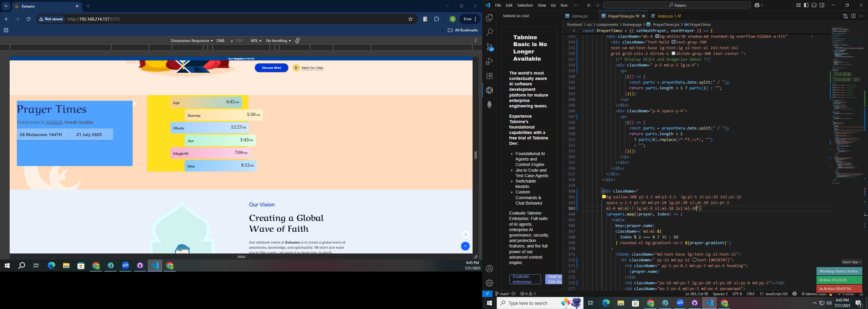Toggle the Secondary Side Bar layout icon
This screenshot has height=309, width=868.
[x=822, y=5]
